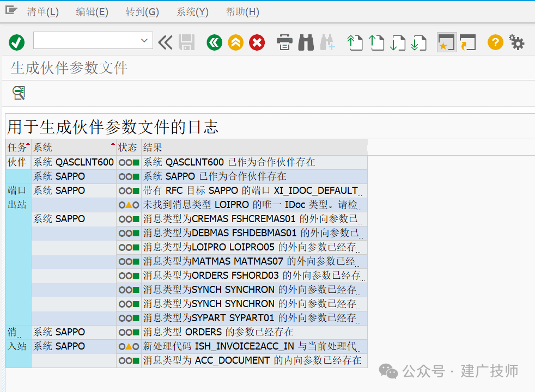The width and height of the screenshot is (535, 392).
Task: Open Help with the question mark icon
Action: point(495,42)
